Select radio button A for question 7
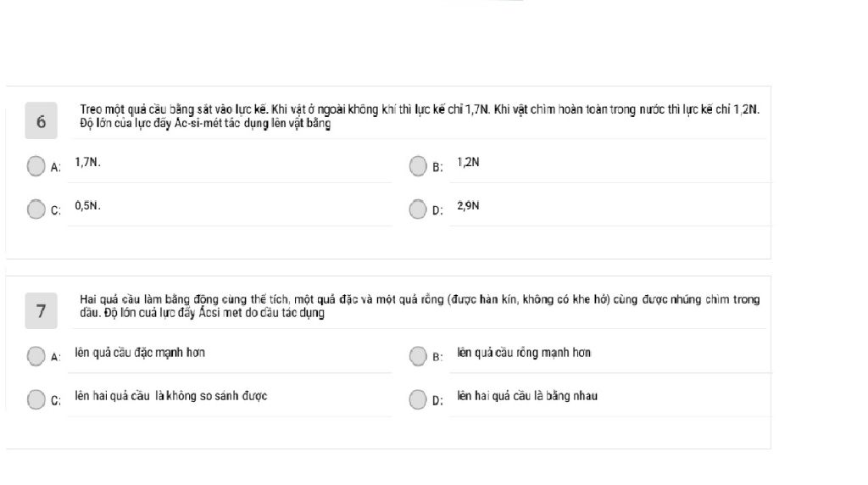The width and height of the screenshot is (868, 485). tap(36, 356)
